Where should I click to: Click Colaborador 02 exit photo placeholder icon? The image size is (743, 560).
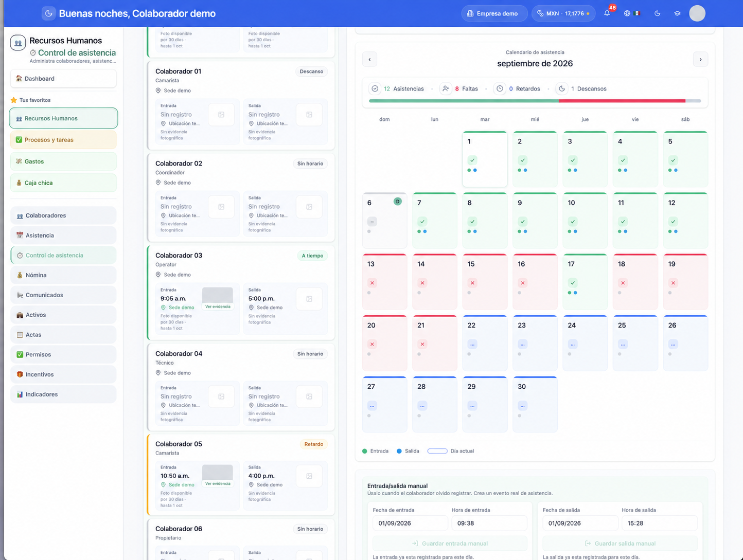point(309,207)
